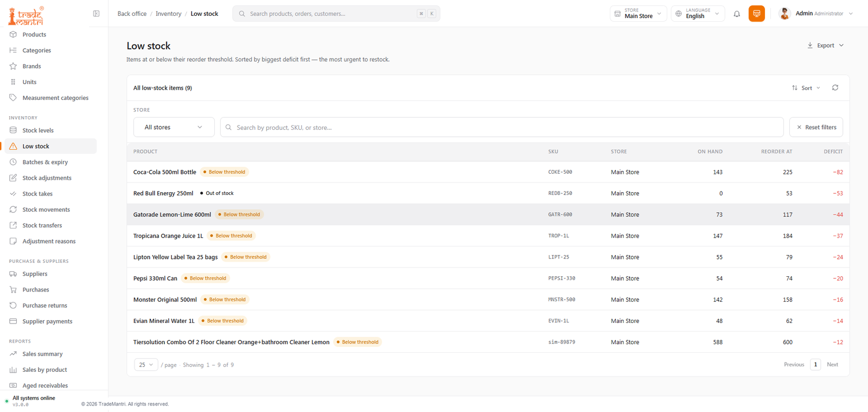868x412 pixels.
Task: Click the Brands star icon
Action: (13, 66)
